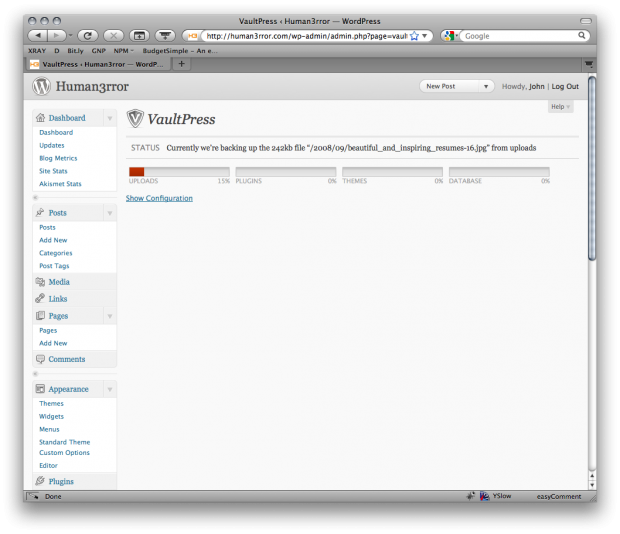Go back with the browser back arrow
The image size is (620, 534).
coord(38,36)
